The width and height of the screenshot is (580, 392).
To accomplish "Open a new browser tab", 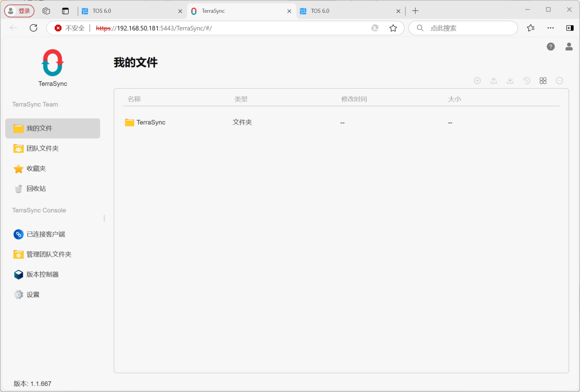I will coord(415,11).
